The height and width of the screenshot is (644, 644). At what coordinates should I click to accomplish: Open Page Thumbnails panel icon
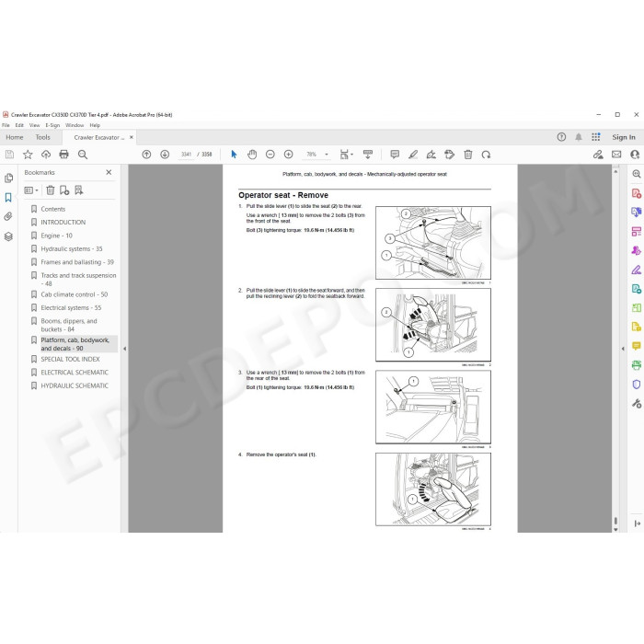[8, 178]
